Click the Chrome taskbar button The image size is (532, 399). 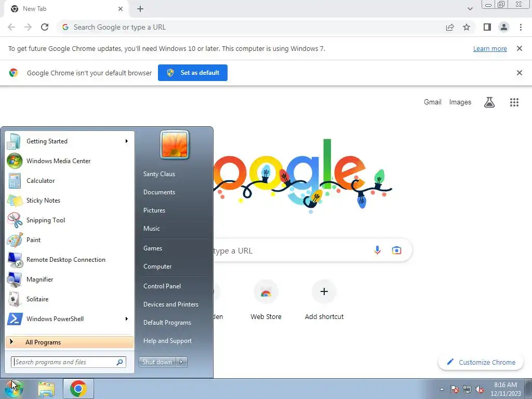click(78, 389)
